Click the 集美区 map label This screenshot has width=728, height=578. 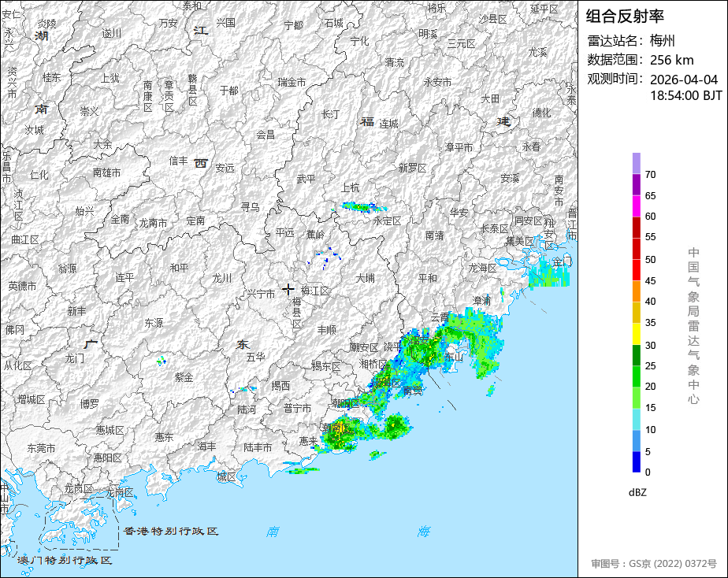(520, 241)
